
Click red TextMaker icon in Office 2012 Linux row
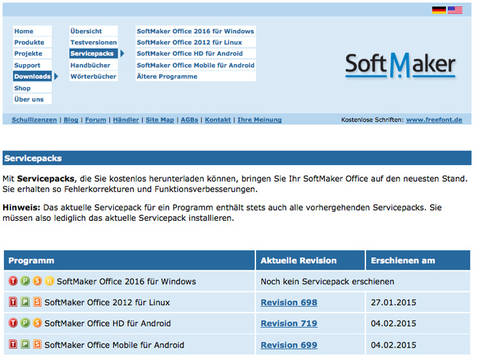click(13, 302)
